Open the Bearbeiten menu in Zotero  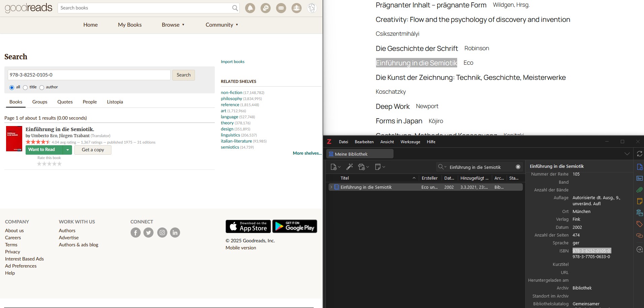[x=364, y=142]
